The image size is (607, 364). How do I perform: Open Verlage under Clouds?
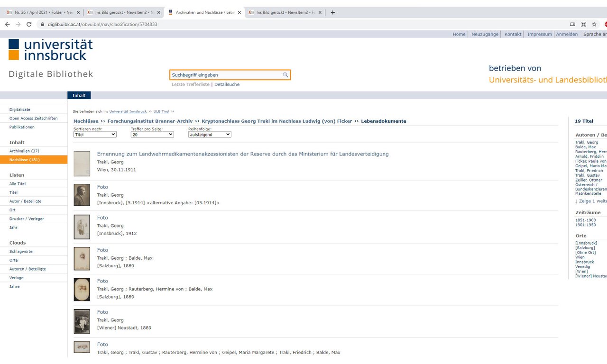tap(16, 278)
